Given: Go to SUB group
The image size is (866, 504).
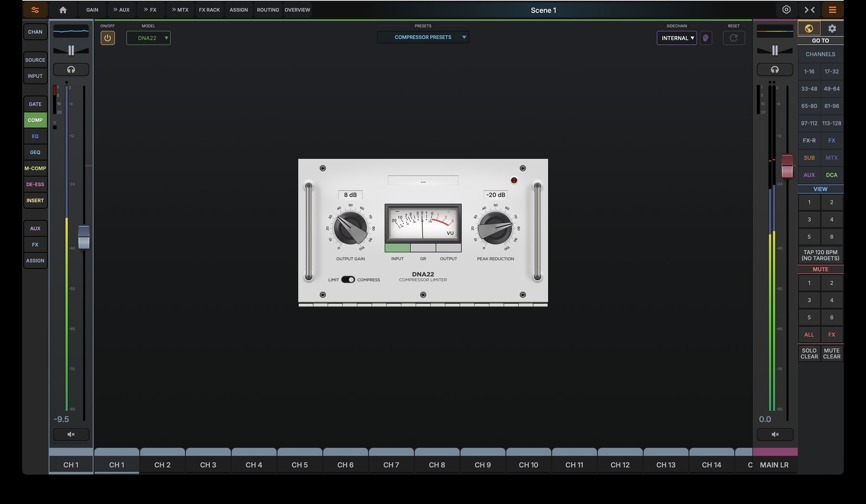Looking at the screenshot, I should pyautogui.click(x=809, y=158).
